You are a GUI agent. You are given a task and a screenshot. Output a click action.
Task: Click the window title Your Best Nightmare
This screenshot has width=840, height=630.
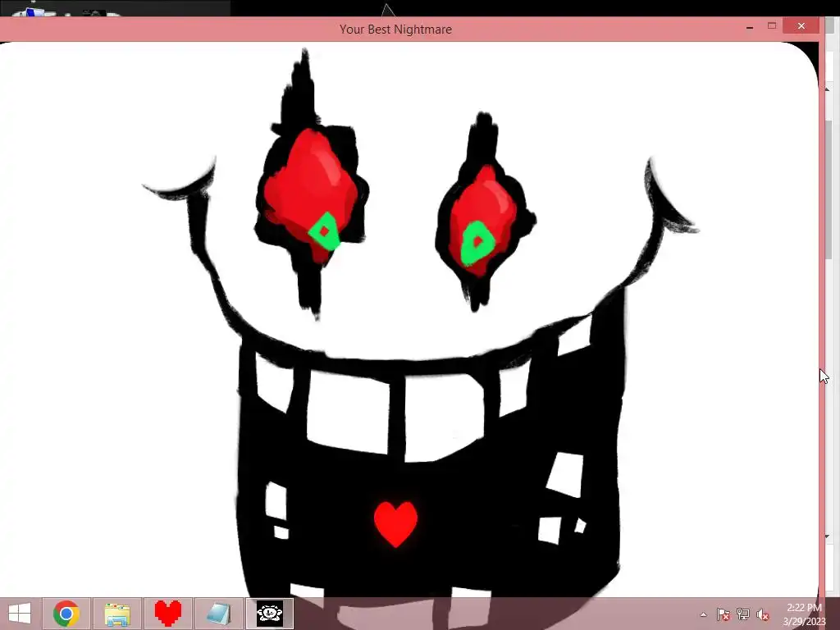click(395, 30)
